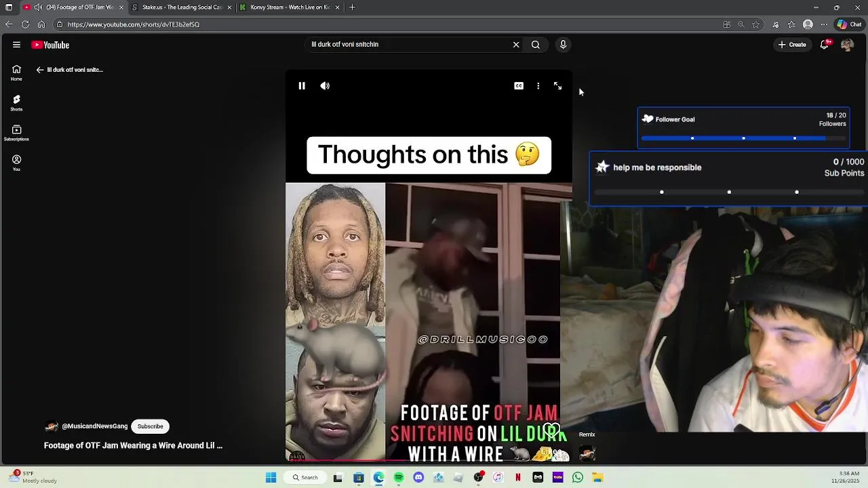Open Edge Settings and more menu
868x488 pixels.
824,24
